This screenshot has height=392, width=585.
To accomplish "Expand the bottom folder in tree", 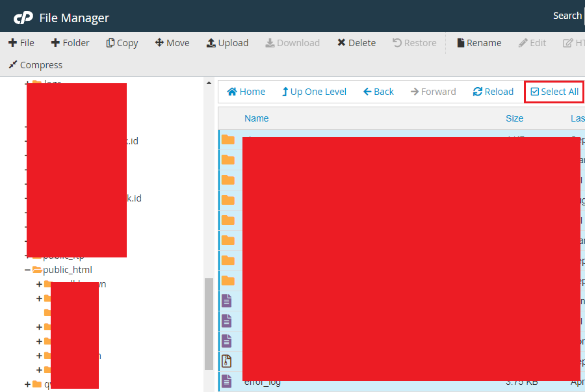I will coord(28,384).
